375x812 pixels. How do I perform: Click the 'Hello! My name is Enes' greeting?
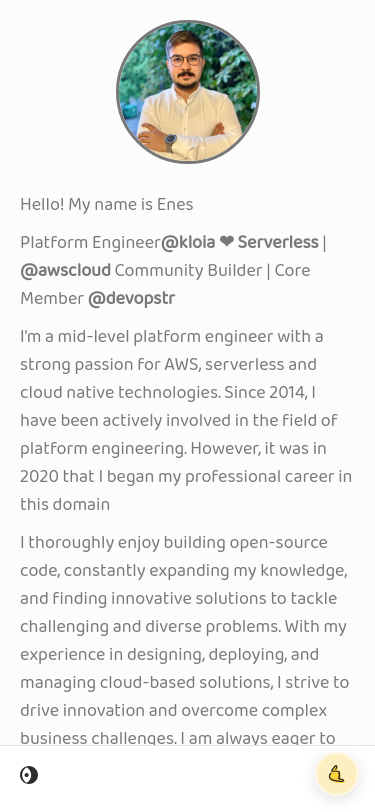tap(107, 205)
